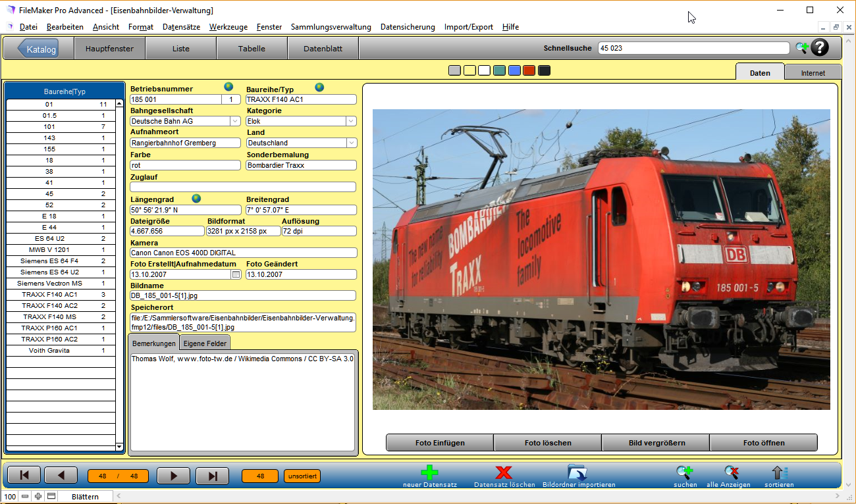This screenshot has width=856, height=504.
Task: Open the Sammlungsverwaltung menu
Action: (331, 27)
